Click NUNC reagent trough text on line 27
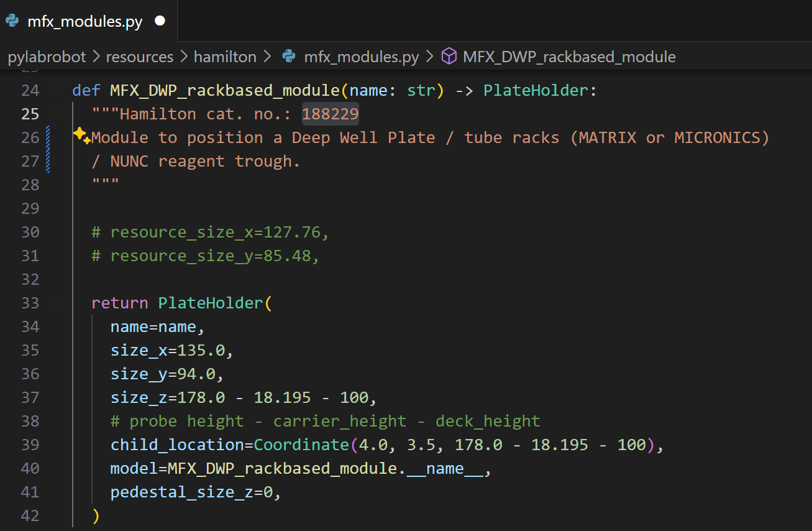 click(206, 162)
